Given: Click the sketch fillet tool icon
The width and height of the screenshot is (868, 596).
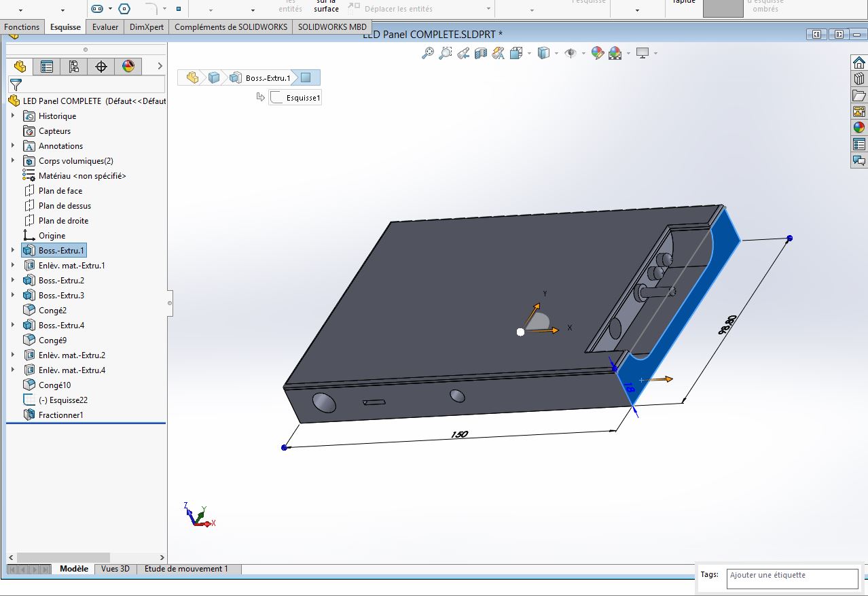Looking at the screenshot, I should (151, 8).
